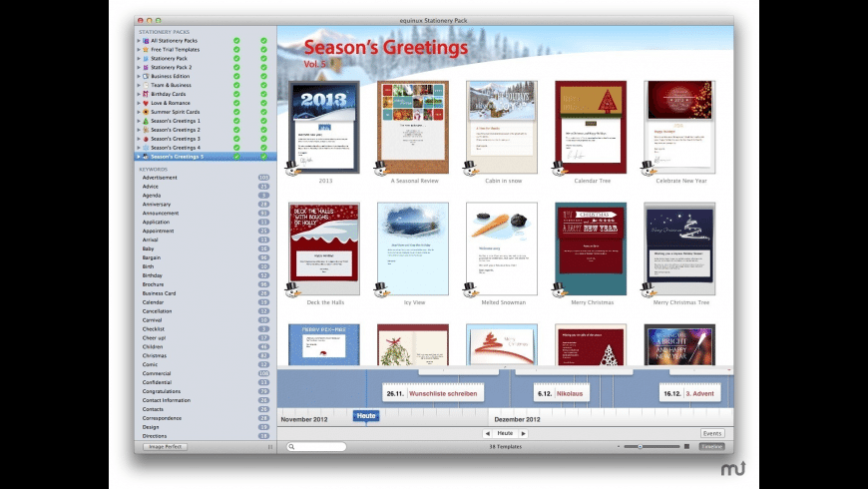This screenshot has width=868, height=489.
Task: Expand the Birthday Cards disclosure triangle
Action: pyautogui.click(x=139, y=94)
